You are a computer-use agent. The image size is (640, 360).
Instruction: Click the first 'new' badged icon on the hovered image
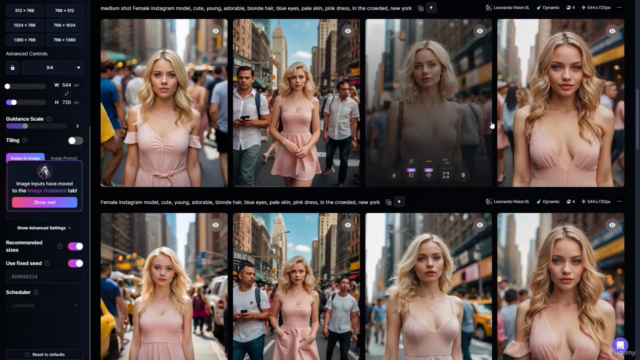coord(411,173)
